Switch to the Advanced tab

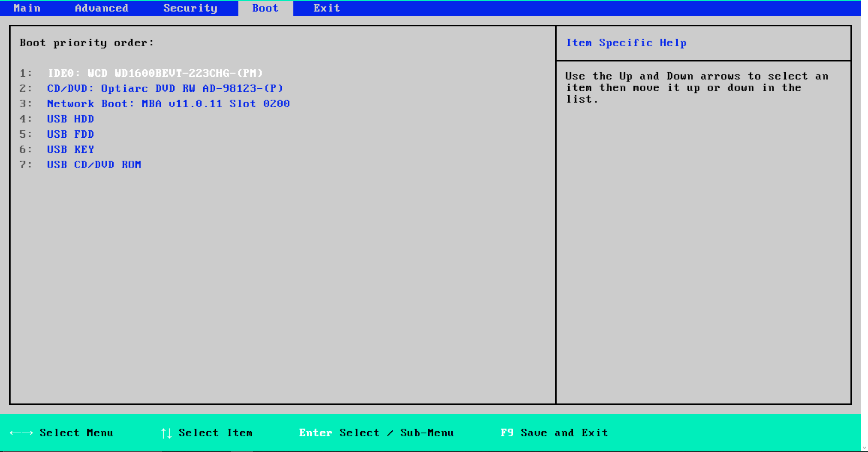tap(102, 8)
